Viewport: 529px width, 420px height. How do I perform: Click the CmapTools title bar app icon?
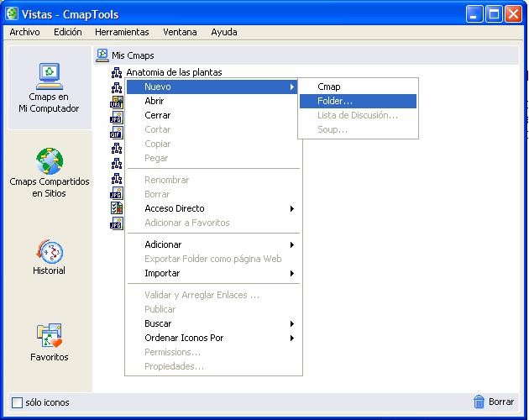(12, 14)
